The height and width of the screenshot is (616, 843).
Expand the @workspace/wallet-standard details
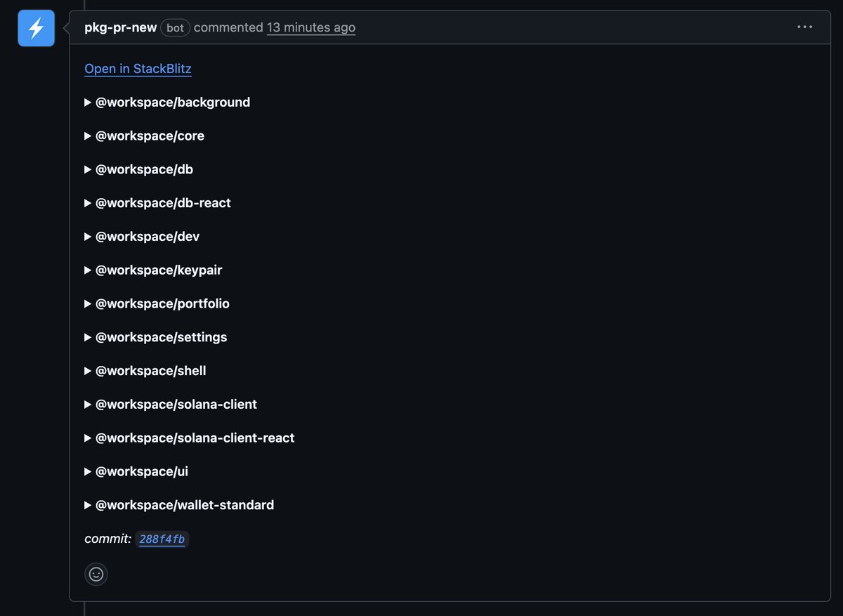179,505
